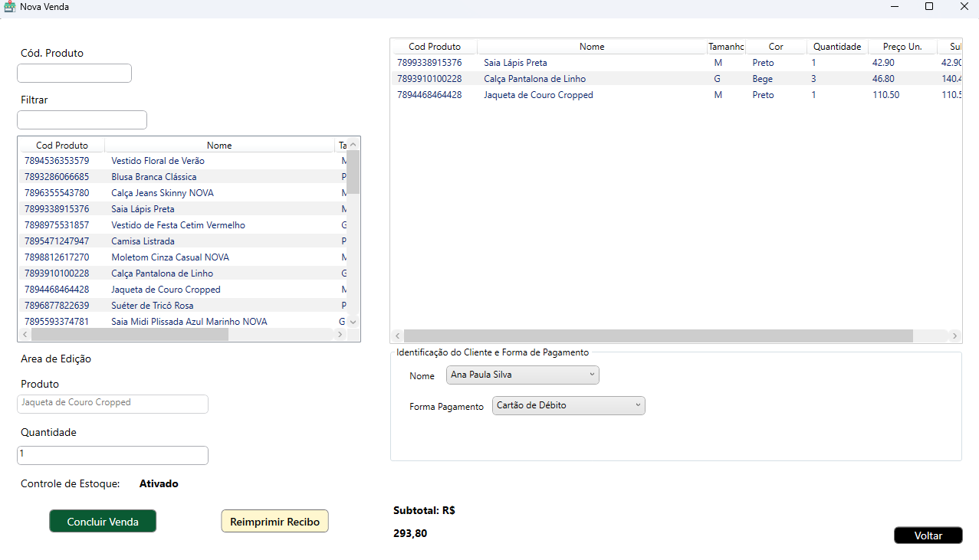Click Saia Lápis Preta in sale table
Screen dimensions: 979x560
pos(515,63)
